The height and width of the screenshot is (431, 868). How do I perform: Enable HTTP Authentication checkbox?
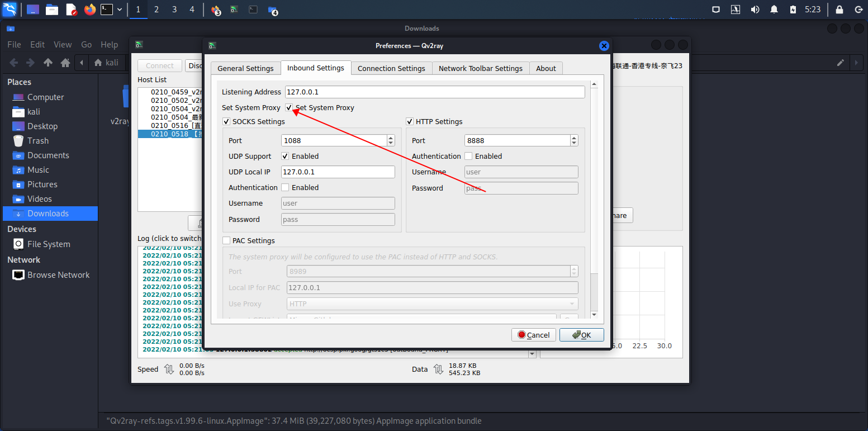coord(468,156)
